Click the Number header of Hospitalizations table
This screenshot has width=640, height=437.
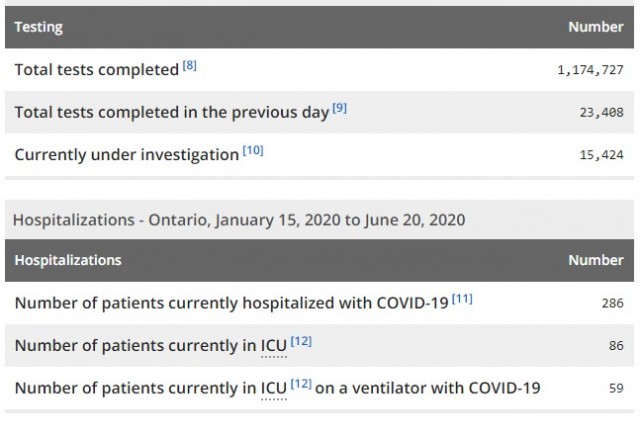coord(596,260)
